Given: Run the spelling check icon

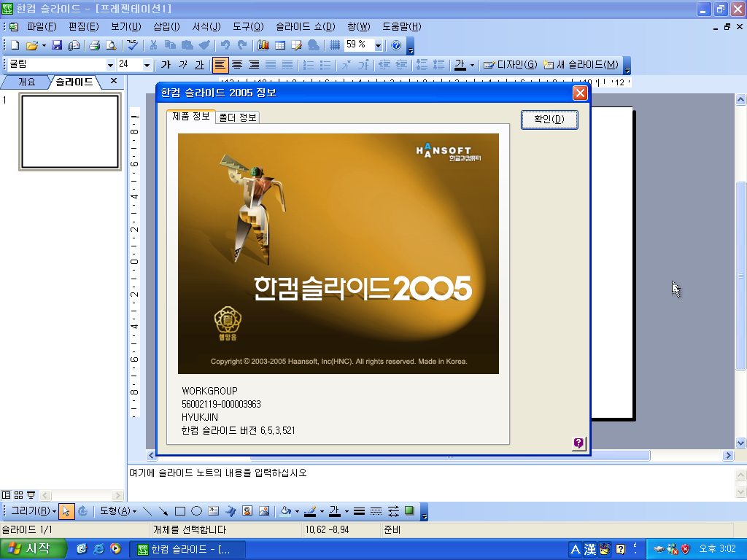Looking at the screenshot, I should click(133, 45).
